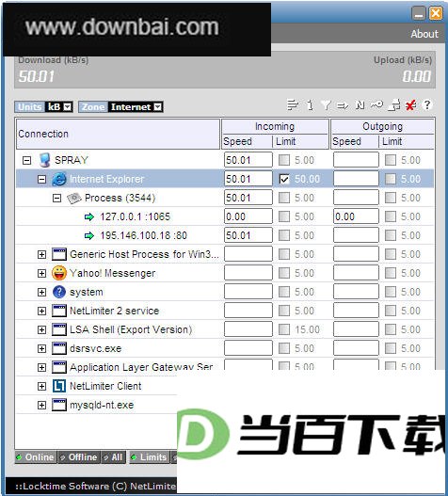The width and height of the screenshot is (448, 496).
Task: Open the About menu
Action: [x=424, y=34]
